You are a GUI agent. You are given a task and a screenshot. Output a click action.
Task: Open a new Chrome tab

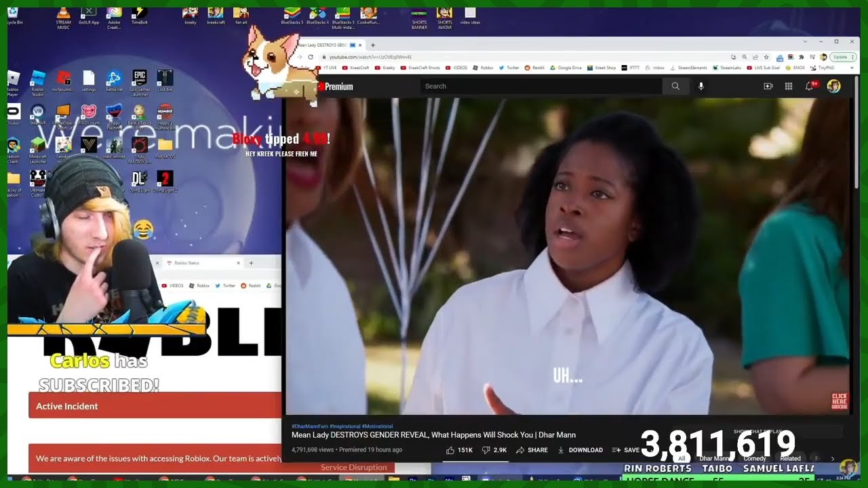[372, 45]
